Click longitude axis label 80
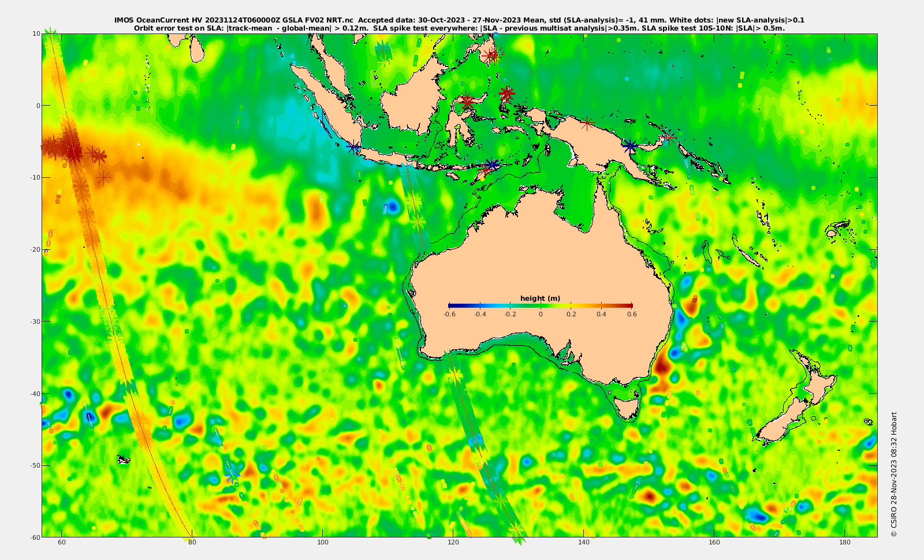The height and width of the screenshot is (560, 924). pyautogui.click(x=192, y=542)
